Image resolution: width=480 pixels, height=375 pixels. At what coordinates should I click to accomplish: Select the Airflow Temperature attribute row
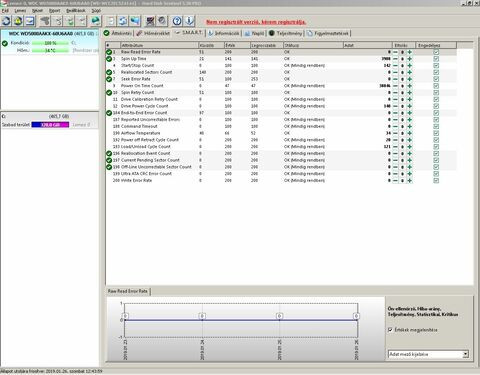[x=281, y=133]
